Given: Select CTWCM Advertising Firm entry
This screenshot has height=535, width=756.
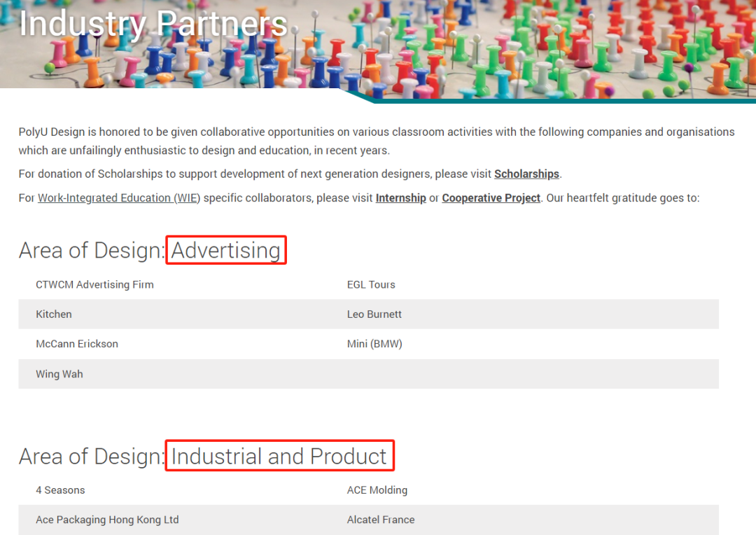Looking at the screenshot, I should (x=94, y=284).
